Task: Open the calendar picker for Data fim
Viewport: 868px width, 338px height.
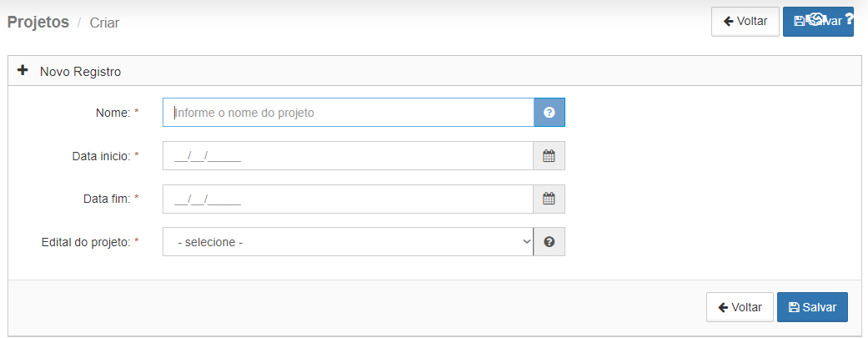Action: (549, 199)
